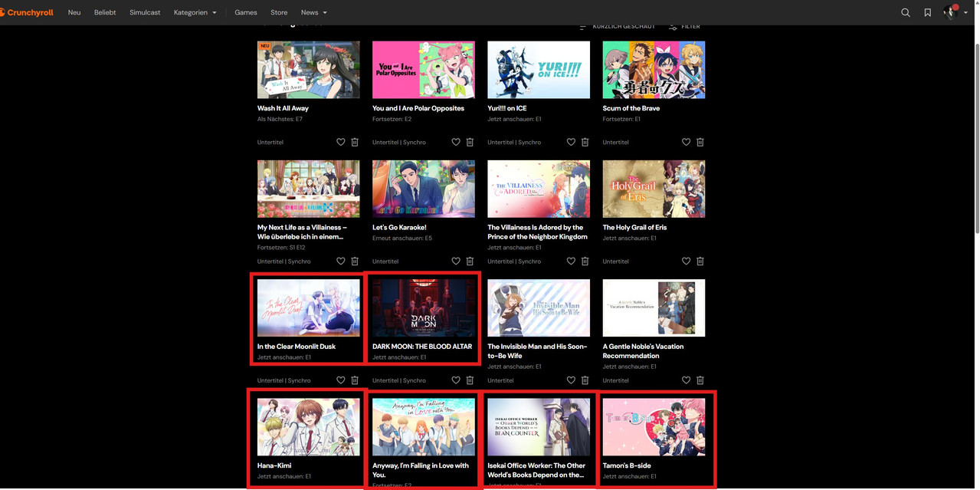Toggle the heart for You and I Are Polar Opposites
980x490 pixels.
(x=456, y=142)
